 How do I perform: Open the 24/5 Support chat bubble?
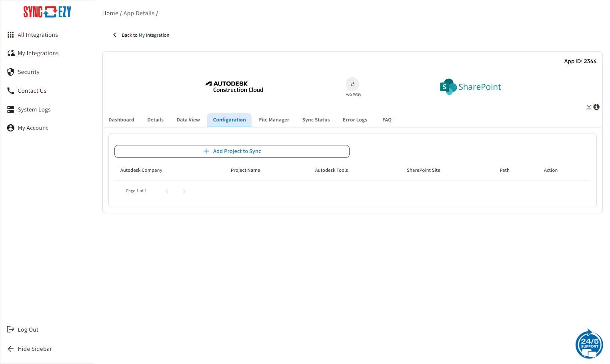click(x=589, y=344)
